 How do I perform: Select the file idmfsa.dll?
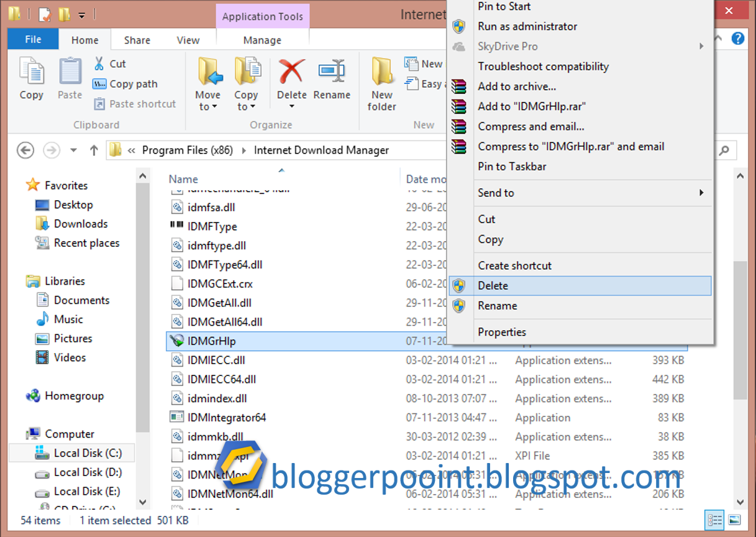click(211, 208)
